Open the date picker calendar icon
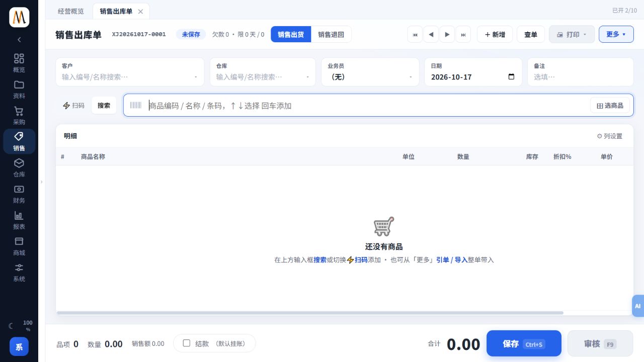 (512, 77)
